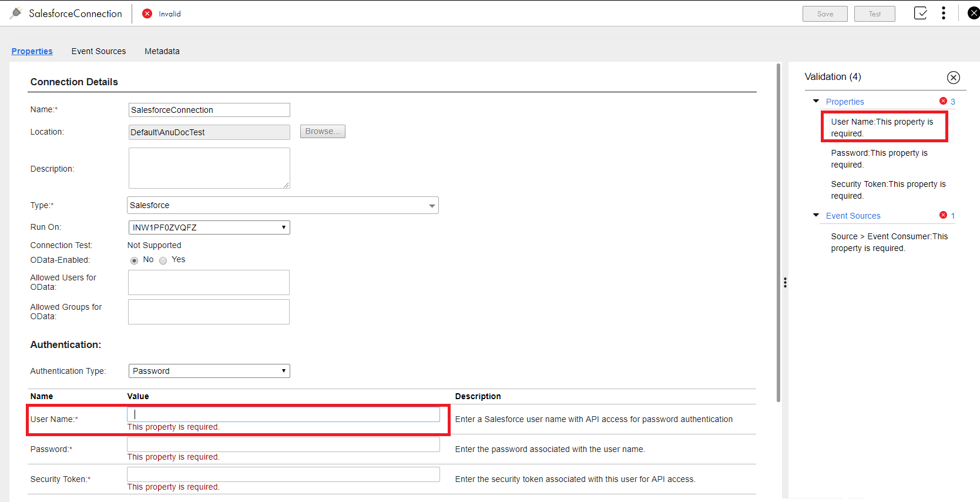Click the Password field description text

click(550, 449)
